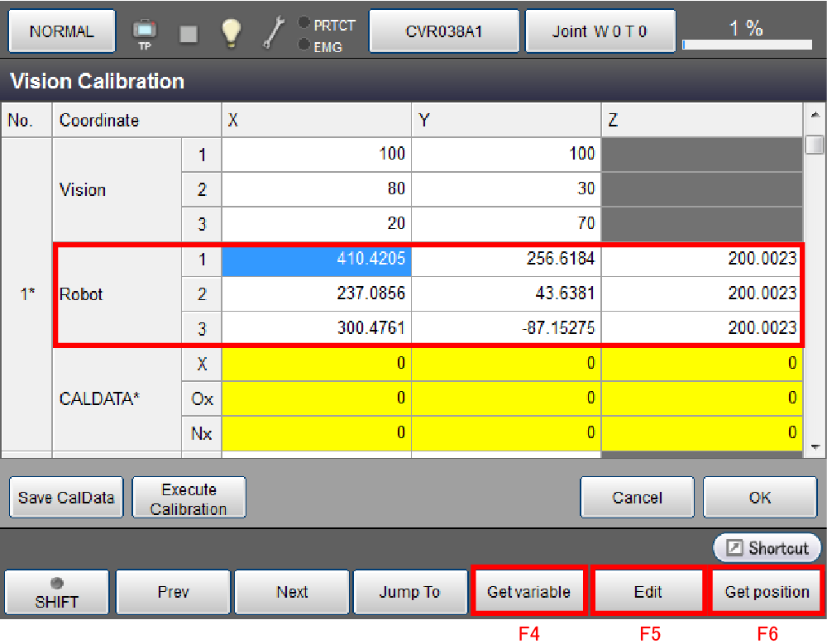The width and height of the screenshot is (827, 644).
Task: Click the EMG indicator light
Action: [304, 45]
